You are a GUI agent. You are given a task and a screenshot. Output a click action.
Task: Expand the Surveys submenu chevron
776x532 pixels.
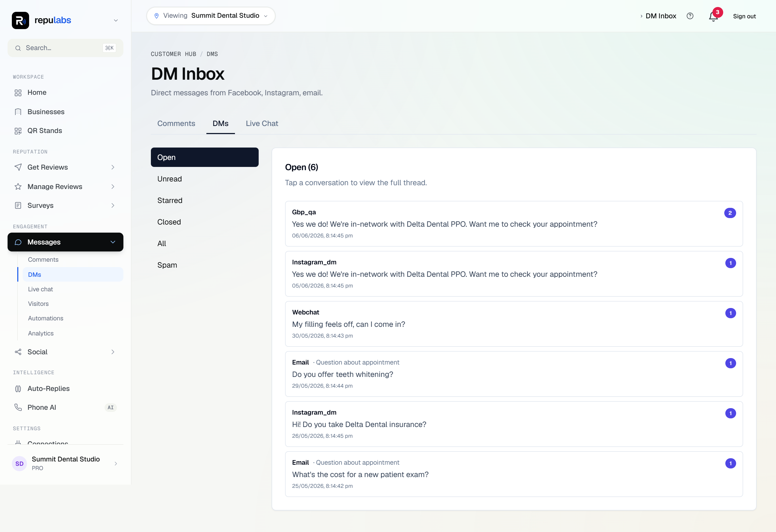click(113, 205)
